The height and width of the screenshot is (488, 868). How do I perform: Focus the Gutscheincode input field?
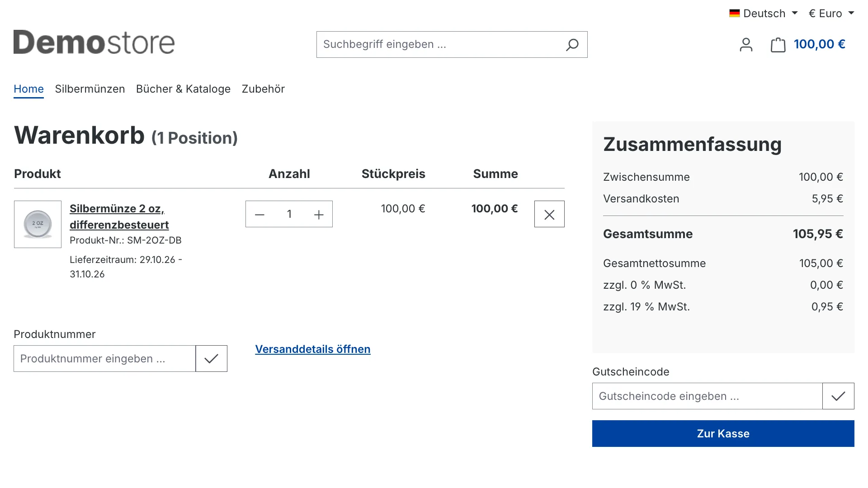pyautogui.click(x=707, y=396)
